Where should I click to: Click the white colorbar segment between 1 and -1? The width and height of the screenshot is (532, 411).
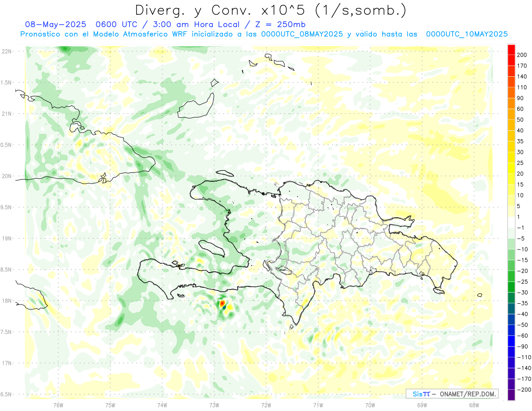(511, 222)
